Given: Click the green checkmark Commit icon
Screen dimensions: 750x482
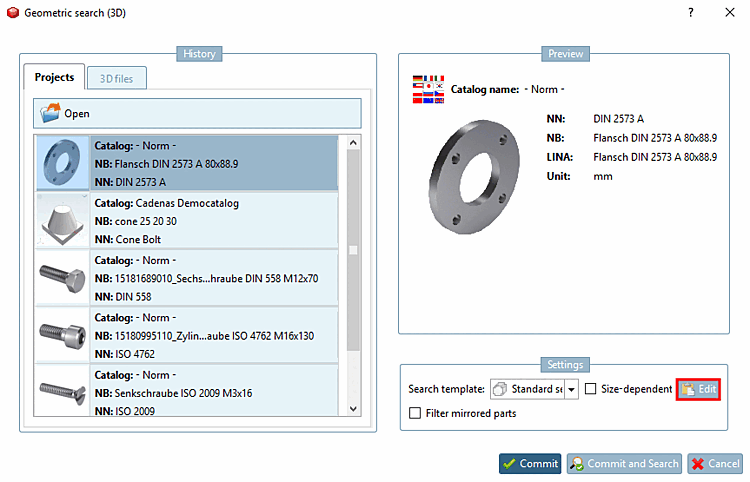Looking at the screenshot, I should (x=509, y=464).
